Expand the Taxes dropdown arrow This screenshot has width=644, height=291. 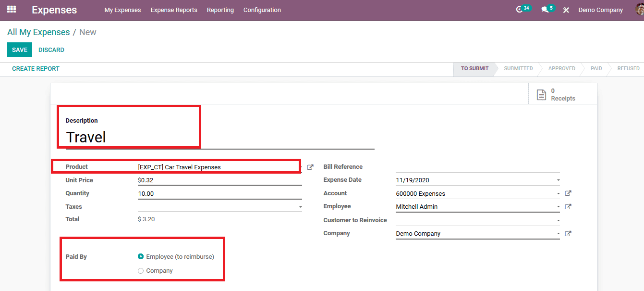tap(300, 207)
